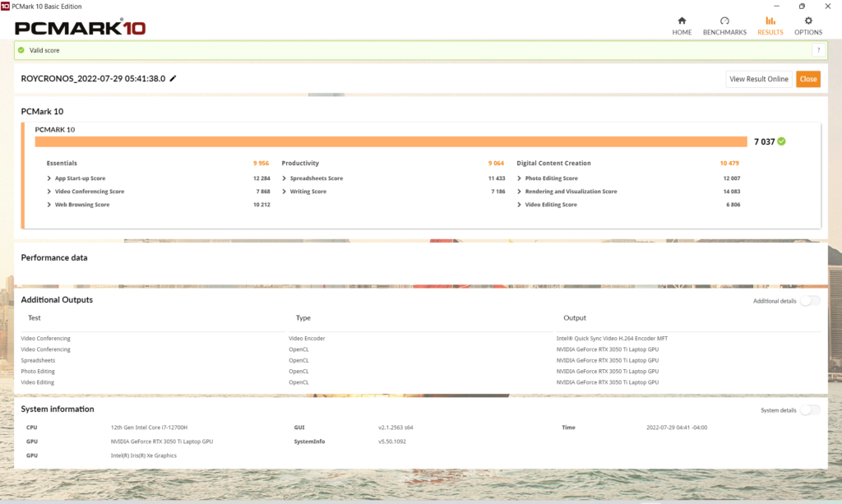Click the PCMark 10 title bar app icon
The width and height of the screenshot is (842, 504).
5,6
